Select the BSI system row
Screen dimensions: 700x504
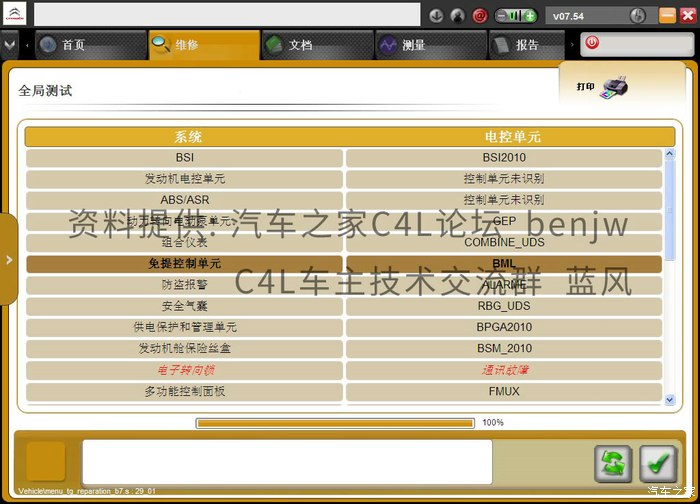(x=184, y=158)
